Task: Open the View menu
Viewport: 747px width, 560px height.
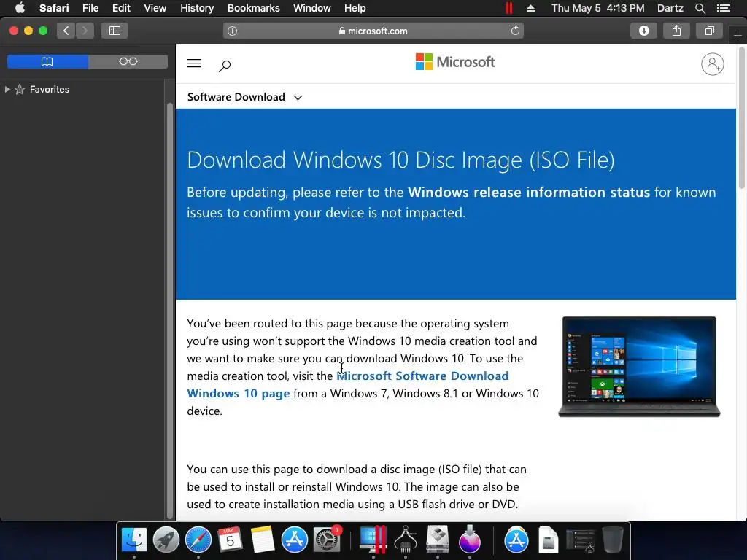Action: point(155,8)
